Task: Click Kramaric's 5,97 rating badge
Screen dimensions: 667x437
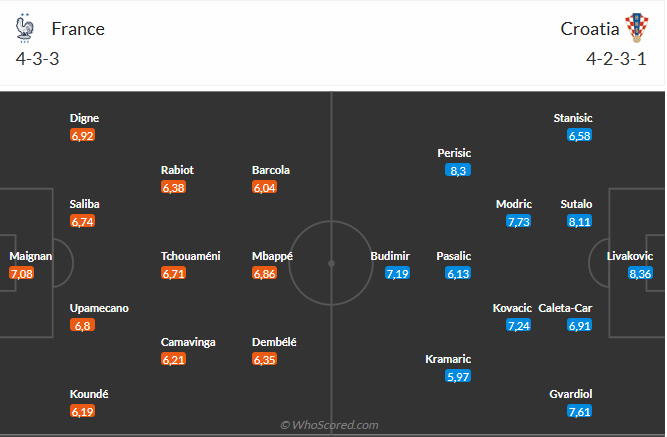Action: pos(457,376)
